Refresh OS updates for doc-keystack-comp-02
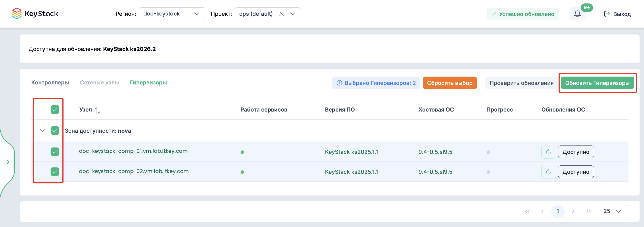This screenshot has width=644, height=227. pos(548,172)
